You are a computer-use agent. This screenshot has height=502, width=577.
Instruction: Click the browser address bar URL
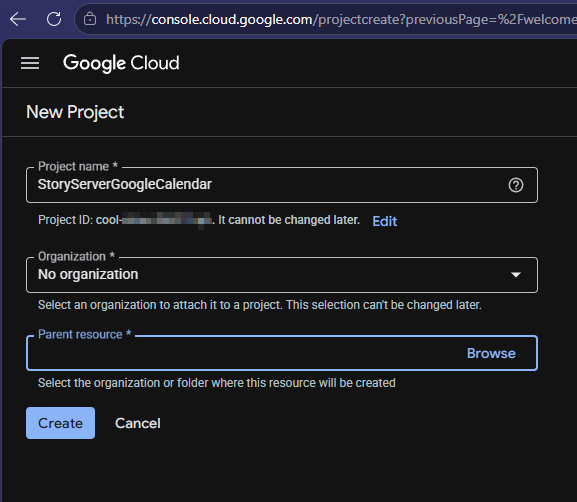point(341,19)
